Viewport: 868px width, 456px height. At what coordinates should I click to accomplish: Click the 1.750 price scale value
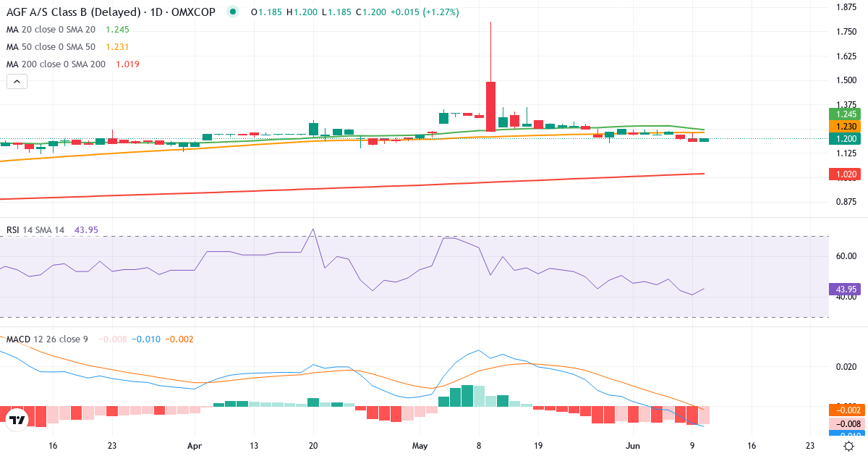click(x=846, y=32)
